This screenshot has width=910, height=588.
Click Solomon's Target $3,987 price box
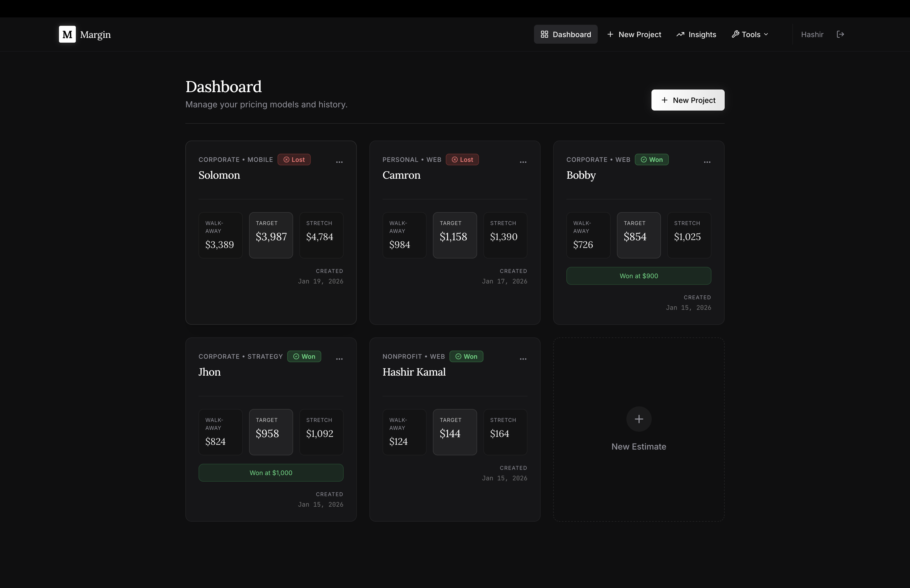click(271, 235)
